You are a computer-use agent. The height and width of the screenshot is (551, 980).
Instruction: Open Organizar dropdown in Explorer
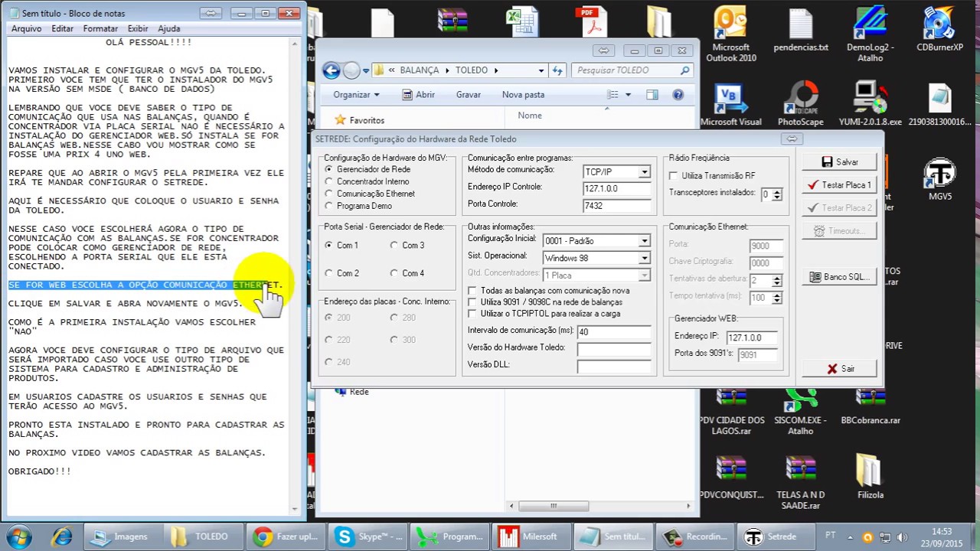356,95
